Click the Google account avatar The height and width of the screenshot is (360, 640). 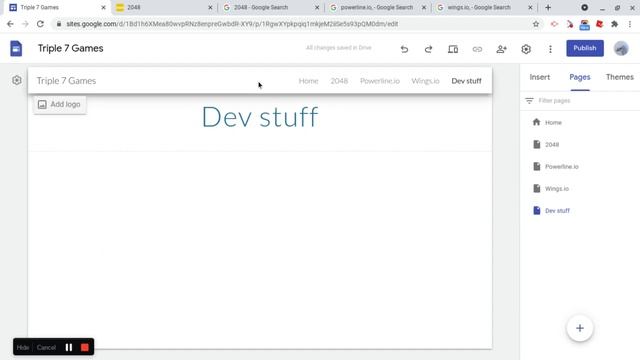621,49
